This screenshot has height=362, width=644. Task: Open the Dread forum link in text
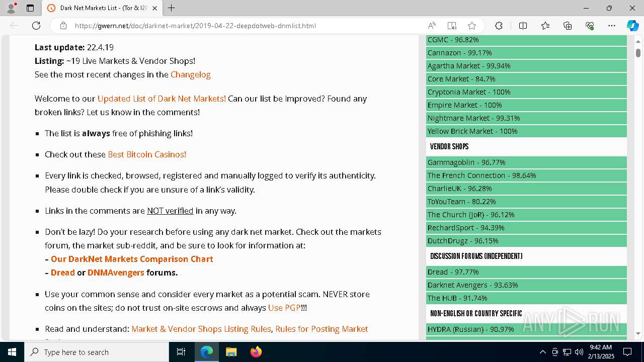click(x=62, y=273)
